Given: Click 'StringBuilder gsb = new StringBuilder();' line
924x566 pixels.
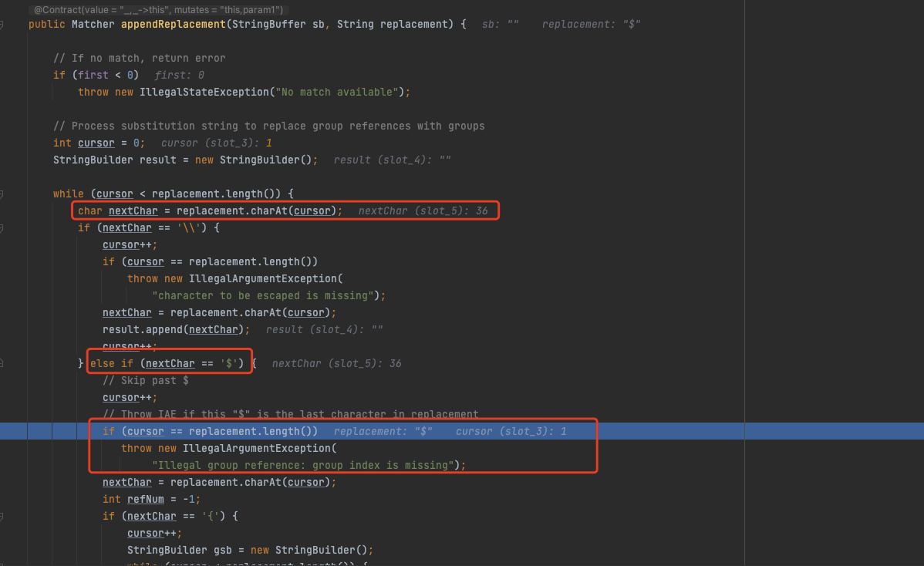Looking at the screenshot, I should click(251, 550).
